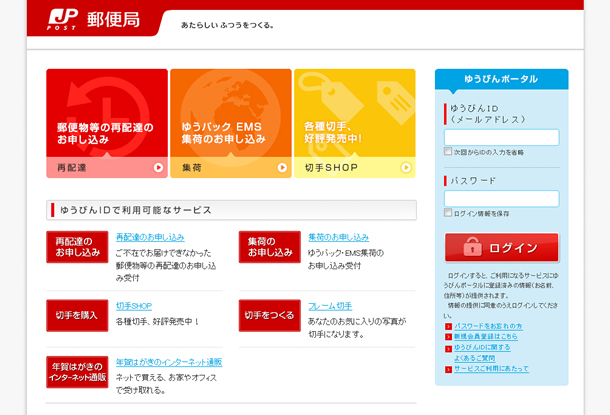
Task: Open the 再配達 redelivery banner arrow
Action: 158,168
